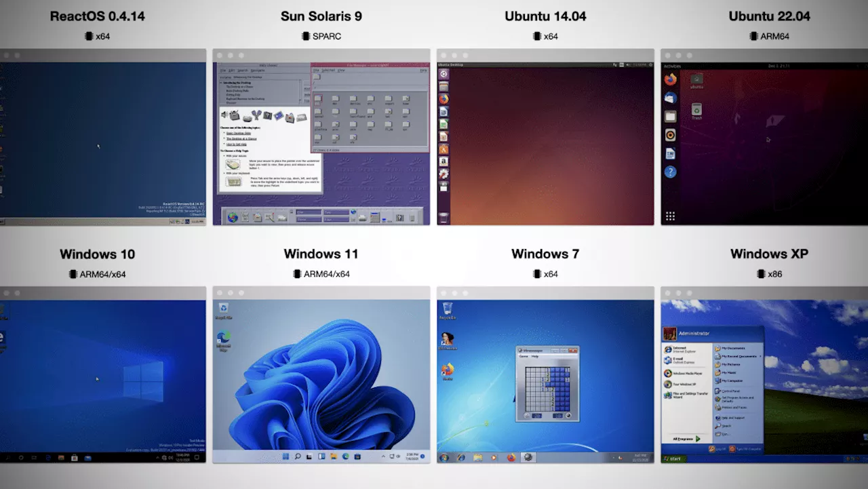Image resolution: width=868 pixels, height=489 pixels.
Task: Launch LibreOffice Calc in Ubuntu 14.04 launcher
Action: [x=443, y=124]
